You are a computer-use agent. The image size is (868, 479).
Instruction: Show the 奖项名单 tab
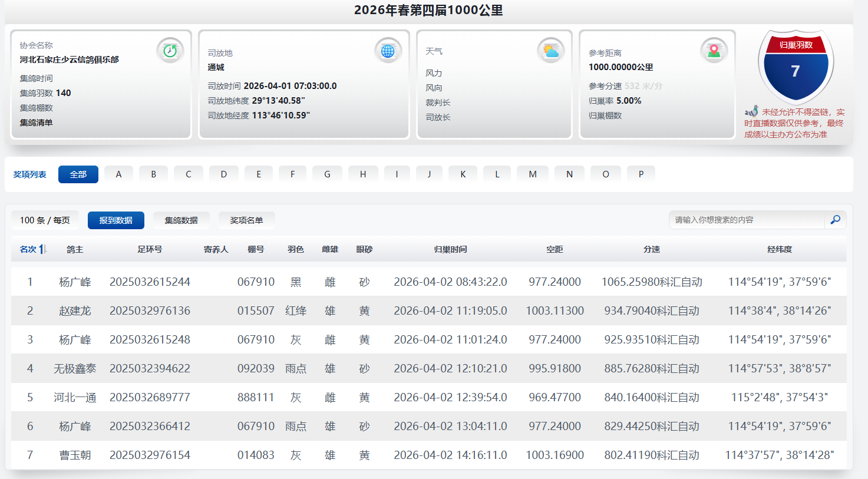click(x=246, y=220)
